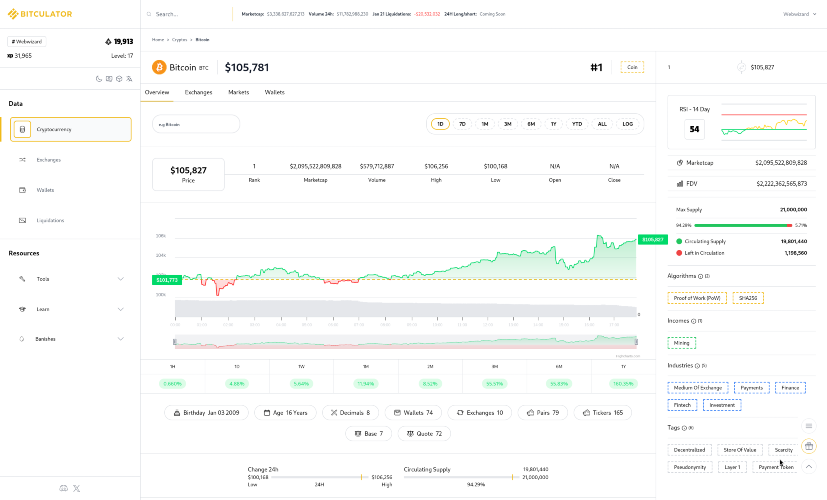Toggle dark mode with the moon icon
This screenshot has width=827, height=500.
99,79
